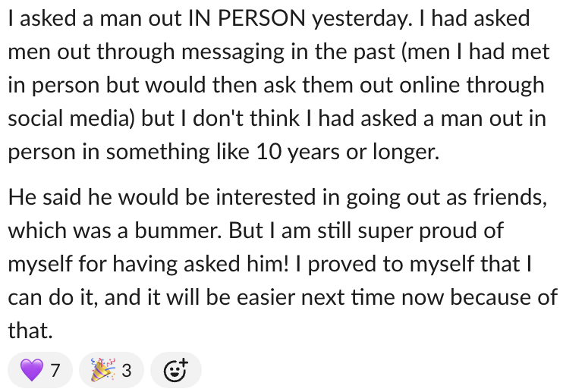Click the purple heart reaction emoji
585x392 pixels.
32,371
